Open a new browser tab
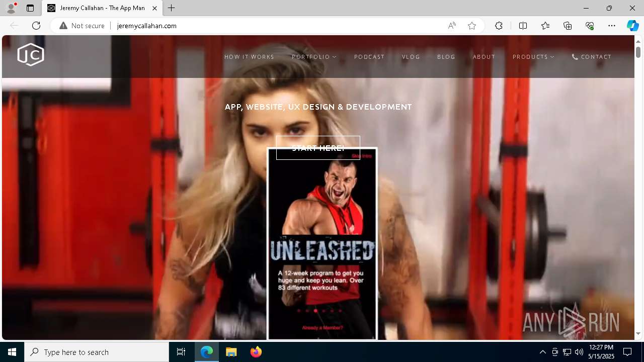The height and width of the screenshot is (362, 644). [172, 8]
